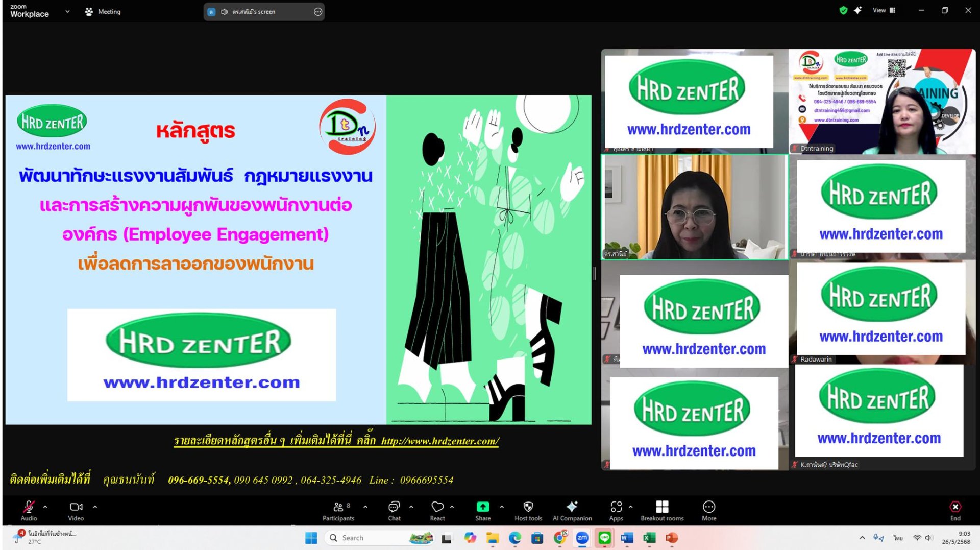Open the View layout menu
Image resolution: width=980 pixels, height=550 pixels.
pyautogui.click(x=884, y=10)
